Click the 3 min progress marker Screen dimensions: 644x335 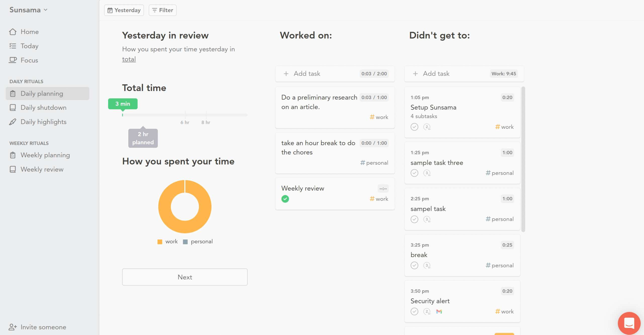pyautogui.click(x=123, y=104)
